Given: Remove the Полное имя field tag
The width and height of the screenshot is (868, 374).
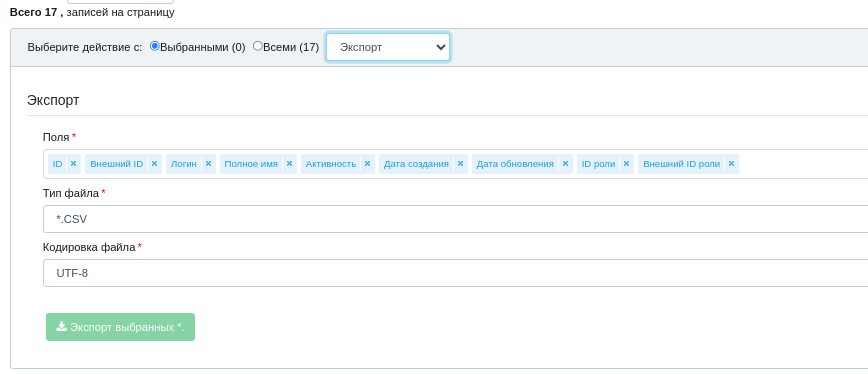Looking at the screenshot, I should click(289, 164).
